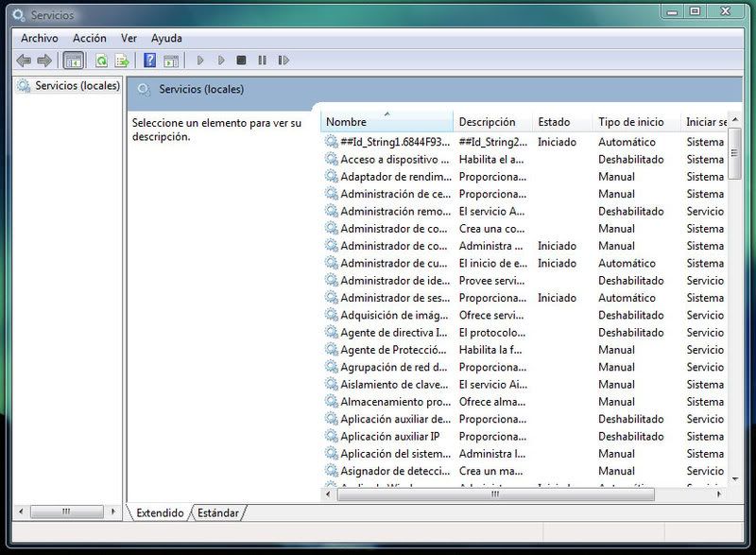Toggle the show/hide console tree icon
Image resolution: width=756 pixels, height=555 pixels.
[x=74, y=61]
